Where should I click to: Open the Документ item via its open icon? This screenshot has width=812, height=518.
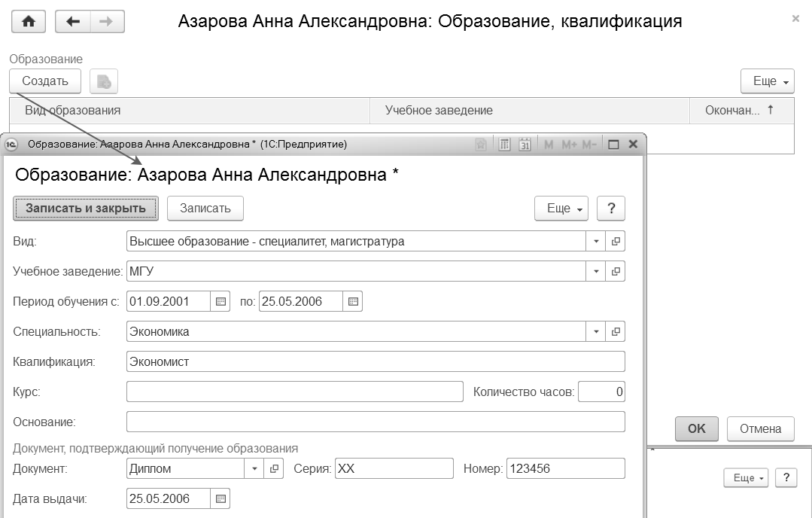(x=274, y=469)
